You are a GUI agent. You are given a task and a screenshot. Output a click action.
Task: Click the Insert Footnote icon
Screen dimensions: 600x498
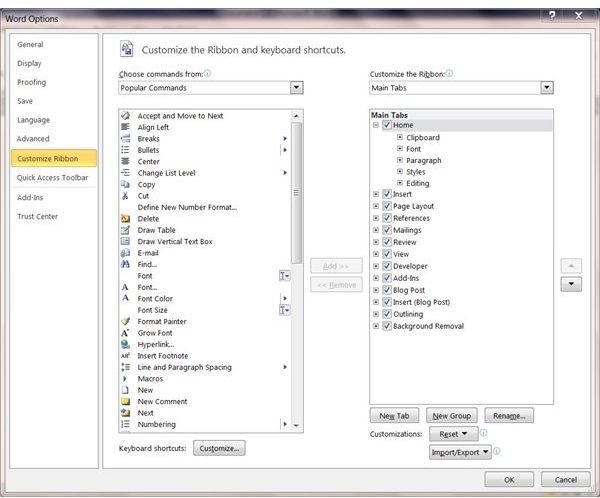[x=126, y=356]
